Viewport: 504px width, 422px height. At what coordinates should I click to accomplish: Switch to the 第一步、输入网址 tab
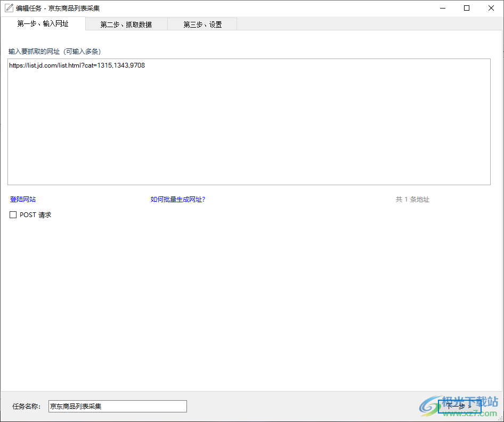point(43,24)
